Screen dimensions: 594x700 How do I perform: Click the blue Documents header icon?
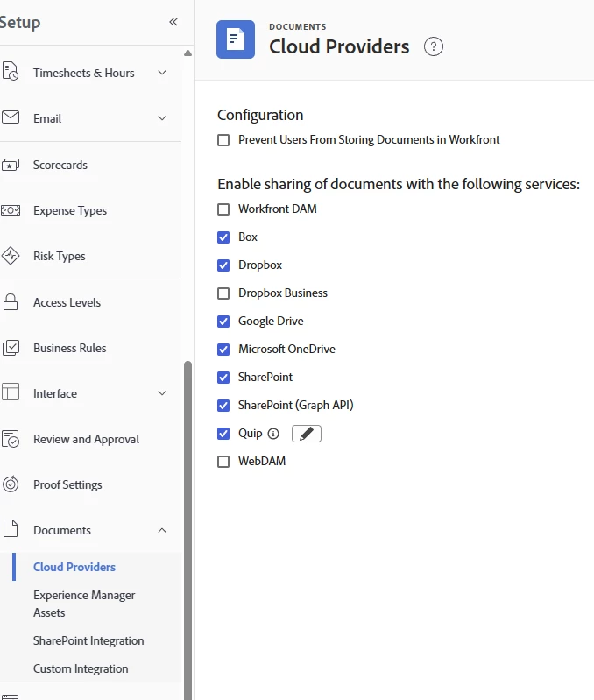point(236,39)
